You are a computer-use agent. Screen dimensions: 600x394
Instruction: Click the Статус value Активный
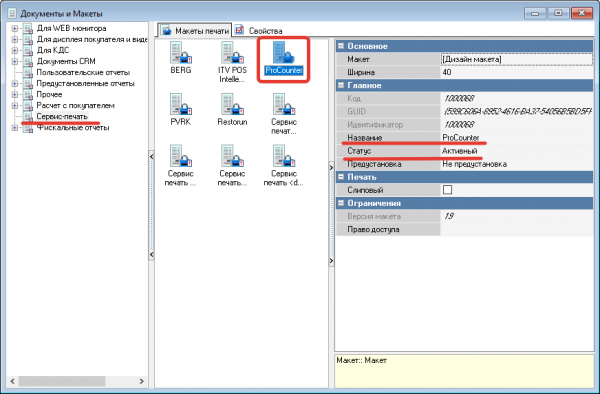pos(517,151)
